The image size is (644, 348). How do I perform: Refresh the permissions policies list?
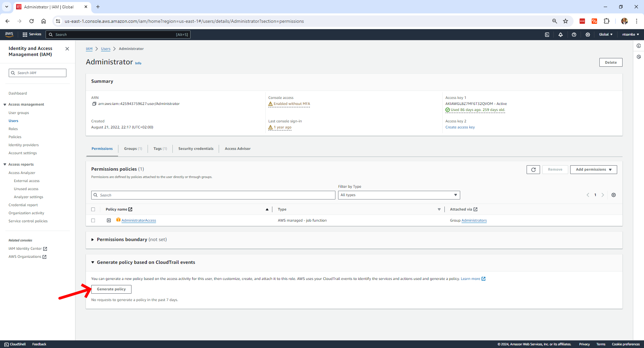click(x=533, y=170)
